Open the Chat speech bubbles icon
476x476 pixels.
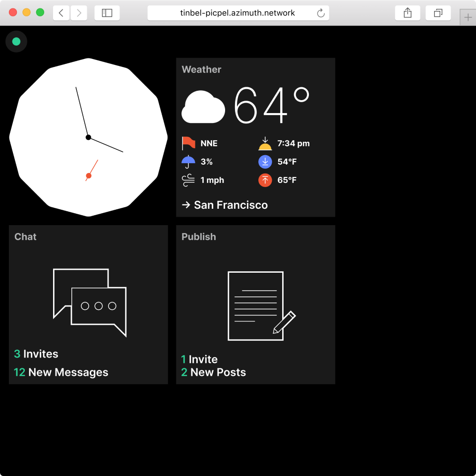pos(90,302)
